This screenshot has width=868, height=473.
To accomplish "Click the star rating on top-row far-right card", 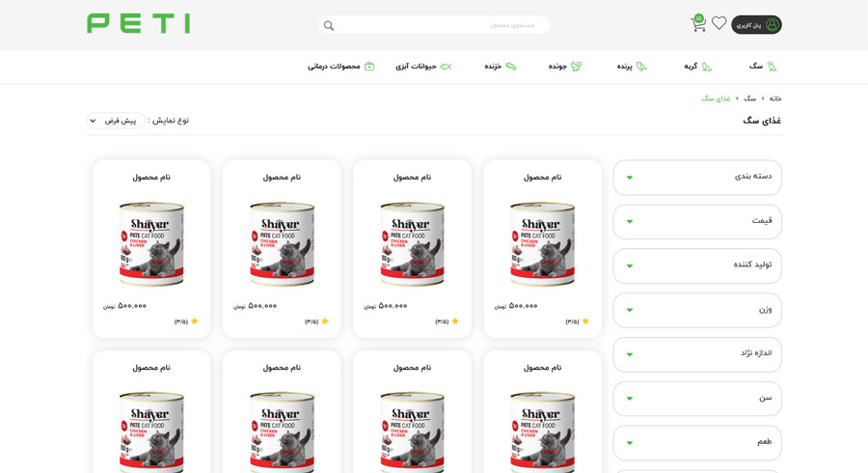I will tap(578, 321).
